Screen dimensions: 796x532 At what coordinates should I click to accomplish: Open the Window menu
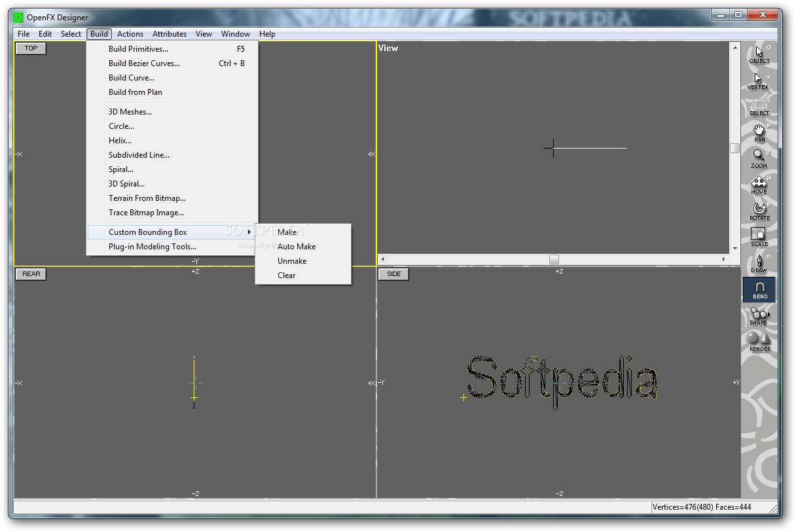236,34
